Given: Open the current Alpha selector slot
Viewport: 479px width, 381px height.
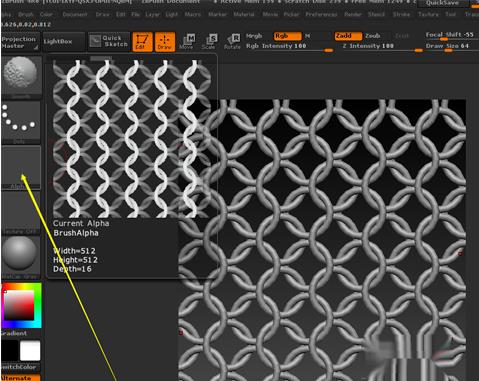Looking at the screenshot, I should tap(21, 167).
